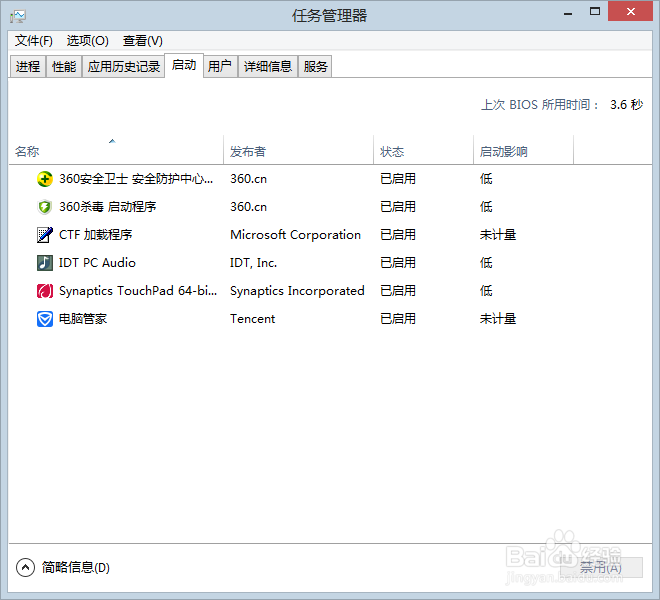
Task: Select the 360安全卫士 安全防护中心 row name
Action: [136, 179]
